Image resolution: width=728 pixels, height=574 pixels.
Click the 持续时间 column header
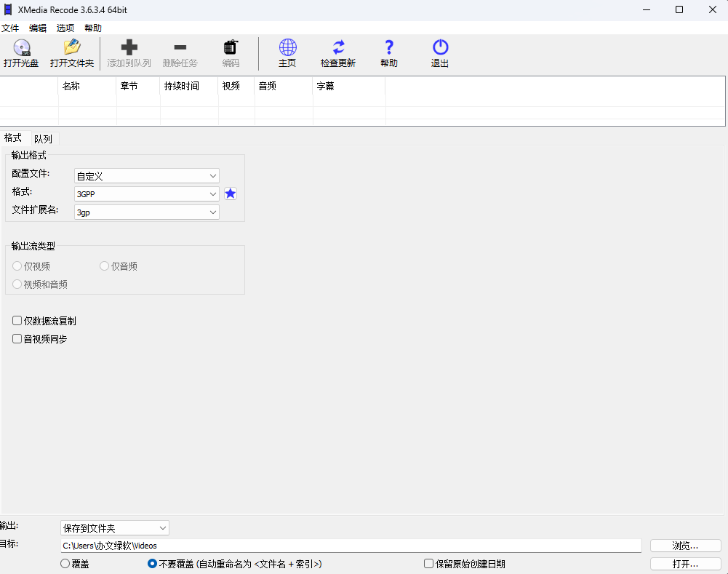[x=189, y=86]
